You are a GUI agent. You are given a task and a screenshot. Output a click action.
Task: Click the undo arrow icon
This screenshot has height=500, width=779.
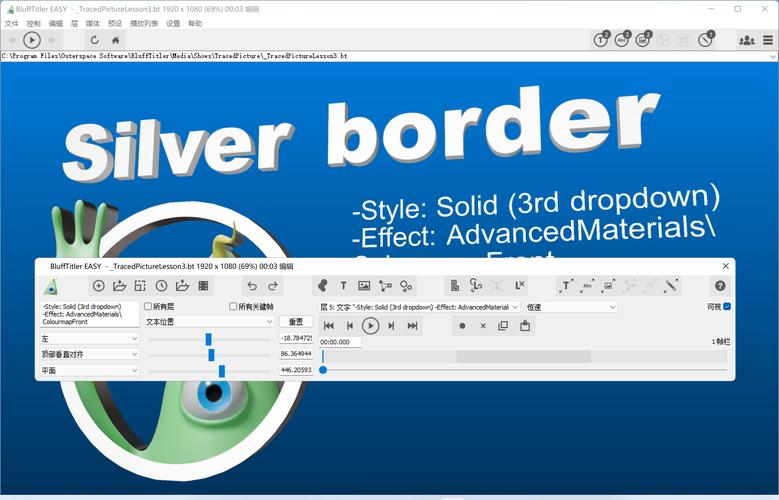[252, 286]
